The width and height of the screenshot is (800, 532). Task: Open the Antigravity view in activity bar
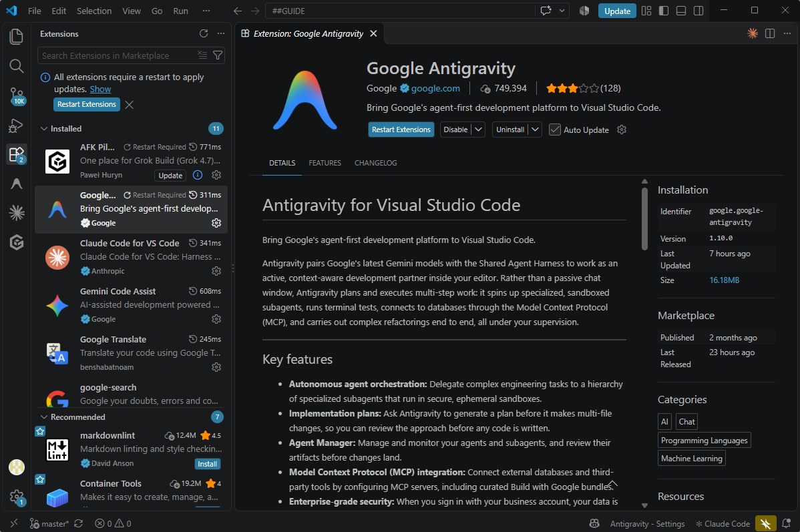16,184
